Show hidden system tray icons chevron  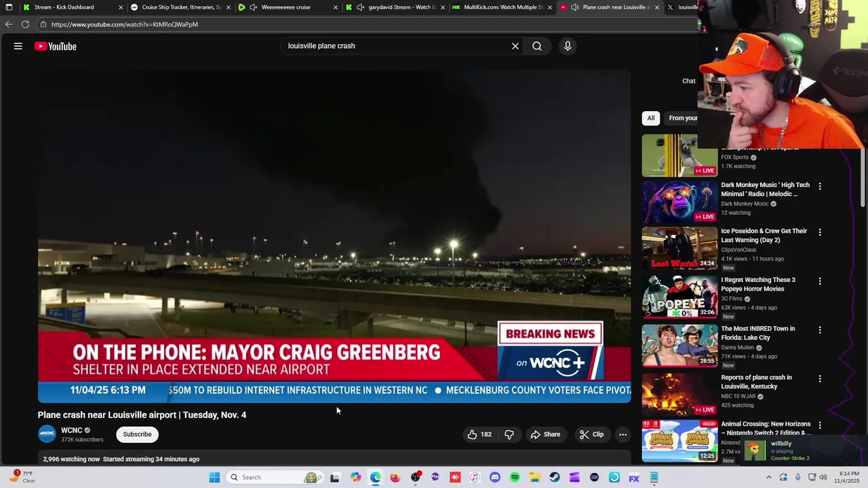coord(768,477)
